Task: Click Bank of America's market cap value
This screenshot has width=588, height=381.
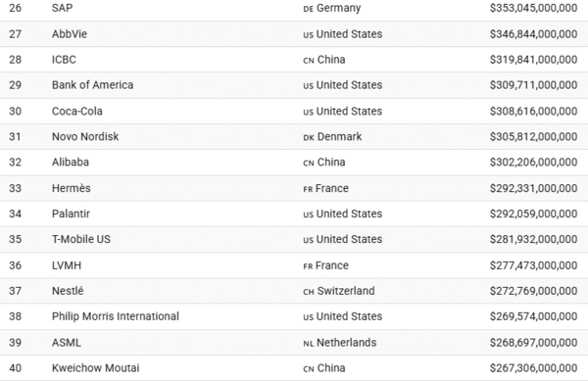Action: 533,85
